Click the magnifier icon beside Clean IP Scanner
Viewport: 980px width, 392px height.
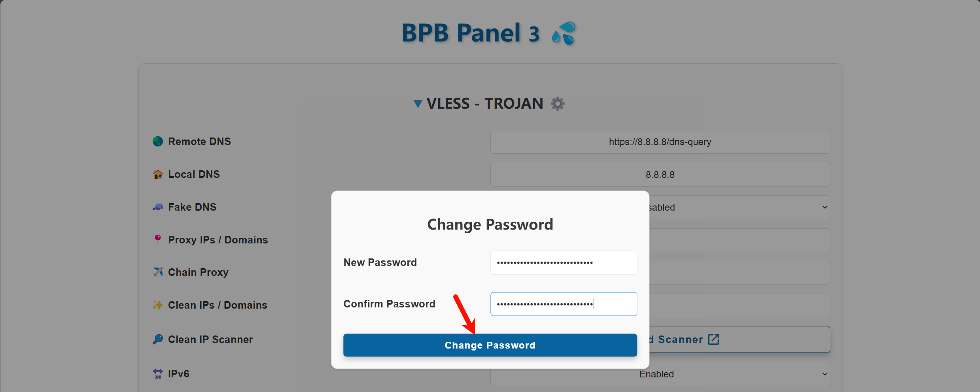pos(158,339)
